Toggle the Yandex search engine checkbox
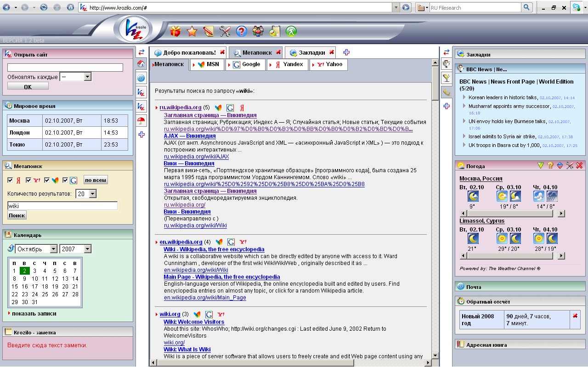This screenshot has width=588, height=367. coord(11,180)
